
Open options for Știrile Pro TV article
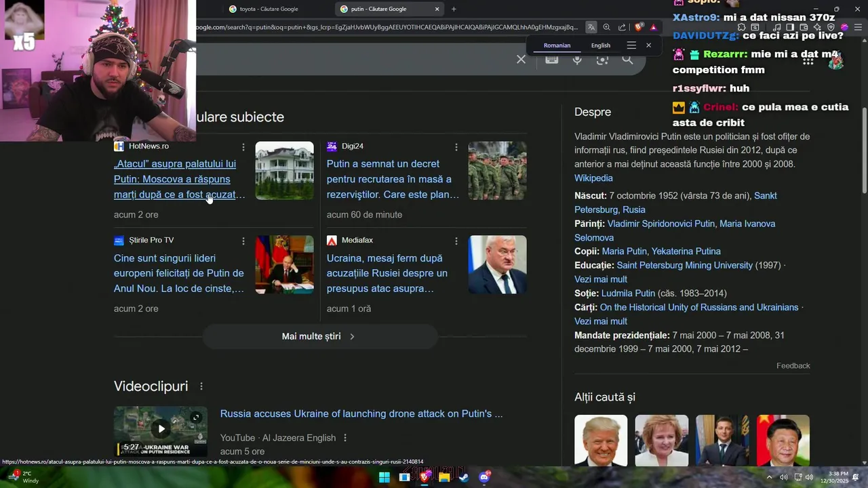click(243, 241)
